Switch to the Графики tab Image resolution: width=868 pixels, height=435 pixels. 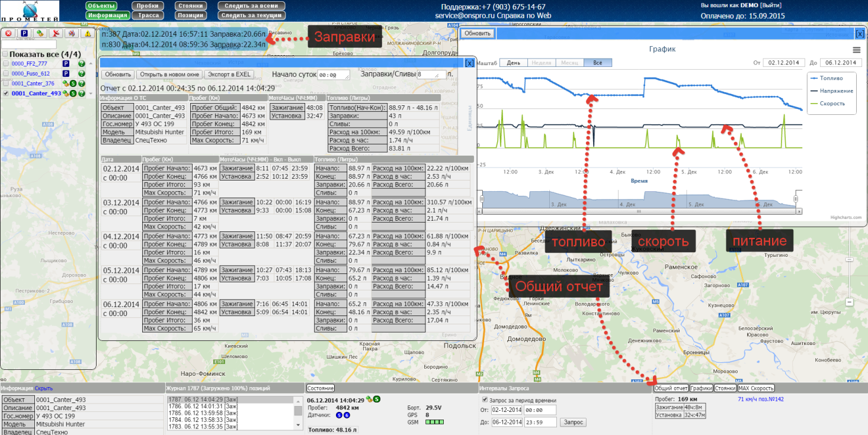click(701, 388)
